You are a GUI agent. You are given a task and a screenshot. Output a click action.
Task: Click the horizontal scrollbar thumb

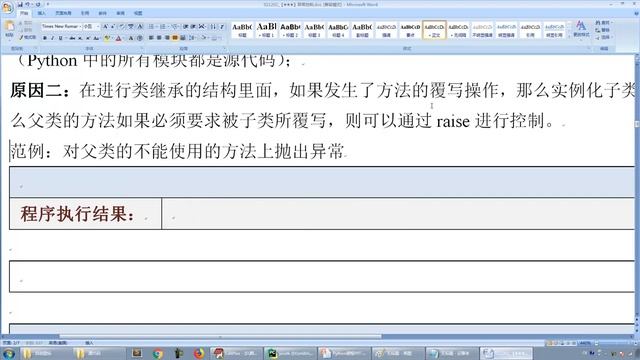[220, 337]
